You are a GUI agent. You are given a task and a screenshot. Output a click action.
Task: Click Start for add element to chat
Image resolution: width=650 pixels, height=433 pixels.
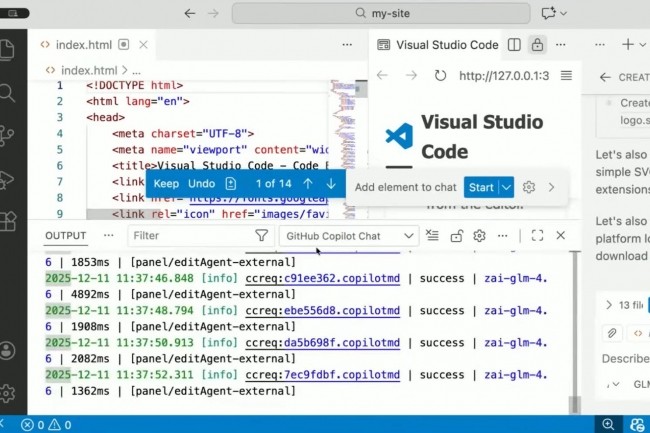click(481, 187)
